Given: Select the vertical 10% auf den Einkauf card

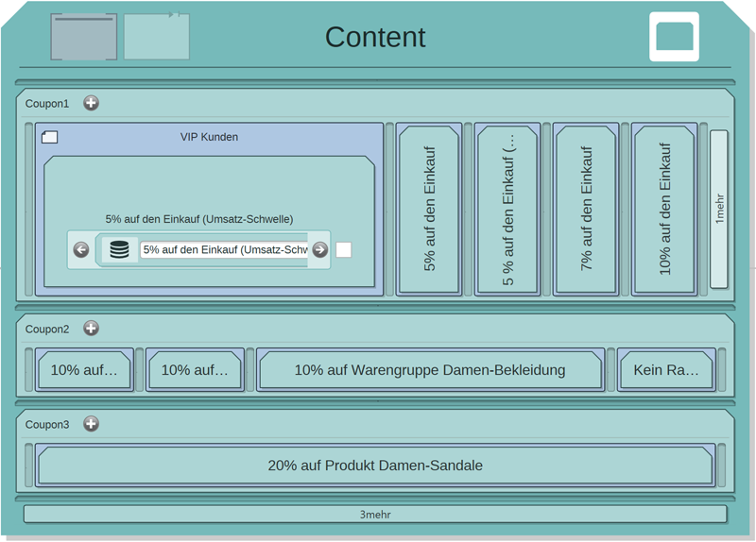Looking at the screenshot, I should 664,209.
